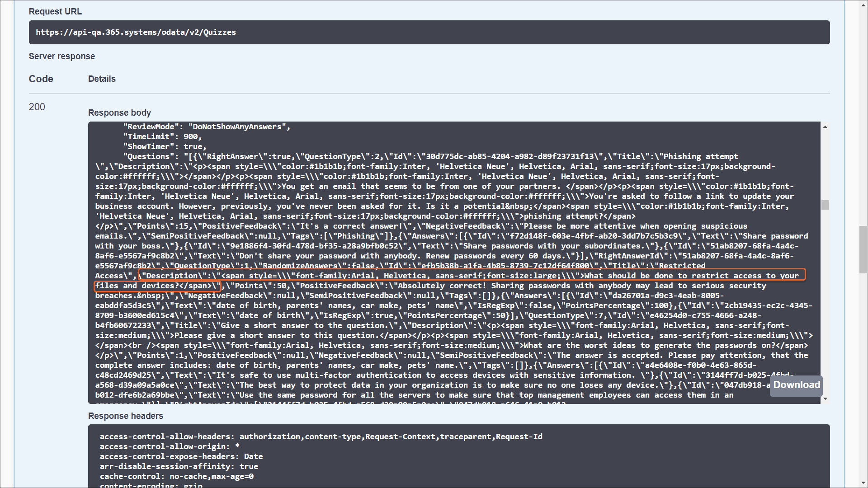Click the "ReviewMode" line in response body
The image size is (868, 488).
coord(207,127)
